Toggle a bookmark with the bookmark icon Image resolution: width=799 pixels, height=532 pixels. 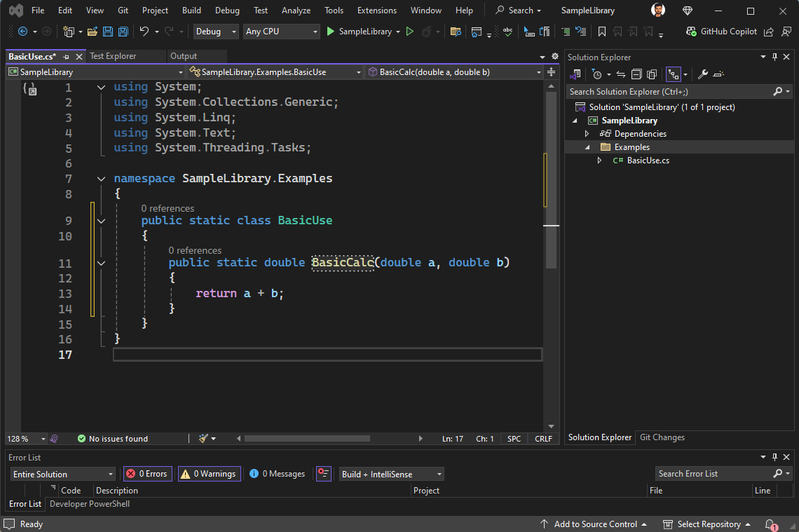[x=602, y=32]
